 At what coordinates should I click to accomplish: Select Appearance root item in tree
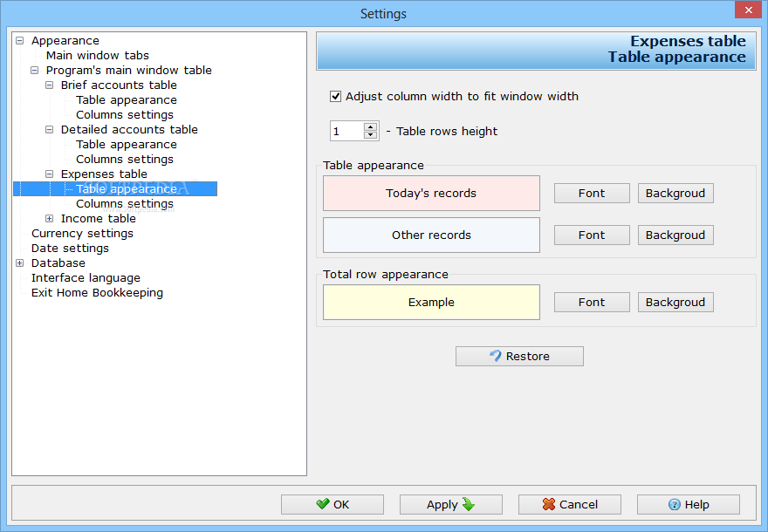[65, 41]
